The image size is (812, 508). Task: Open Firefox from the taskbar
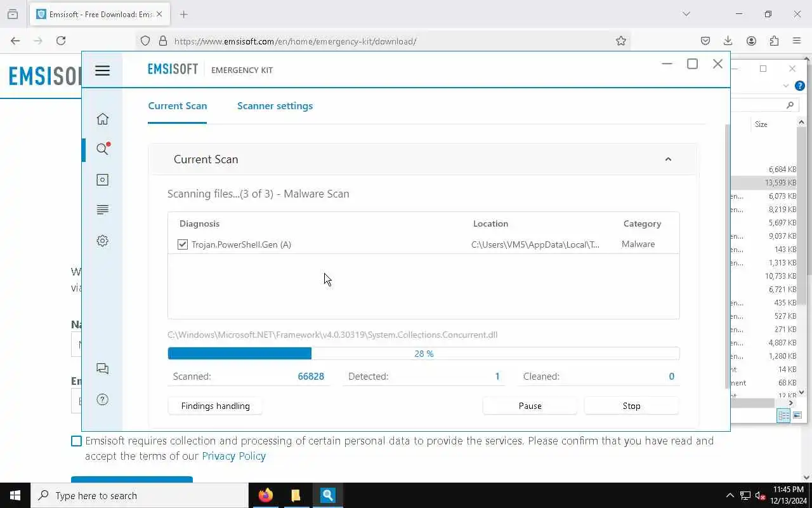(266, 495)
